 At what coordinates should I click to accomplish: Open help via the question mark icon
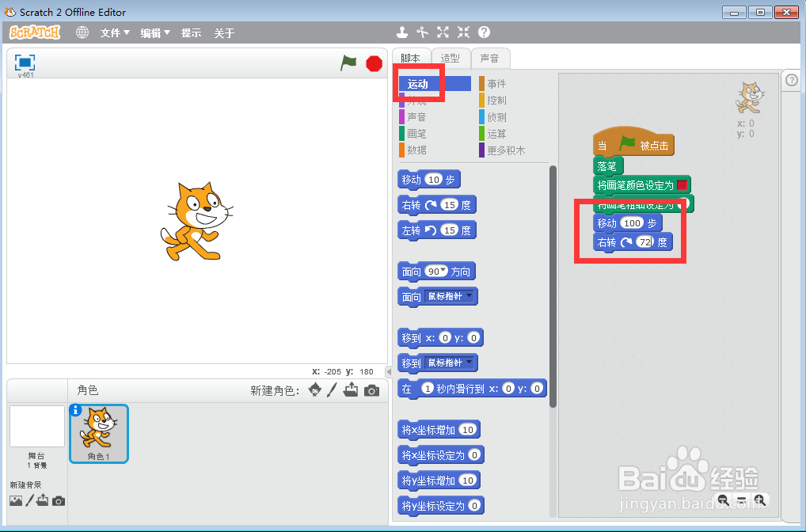pos(484,32)
